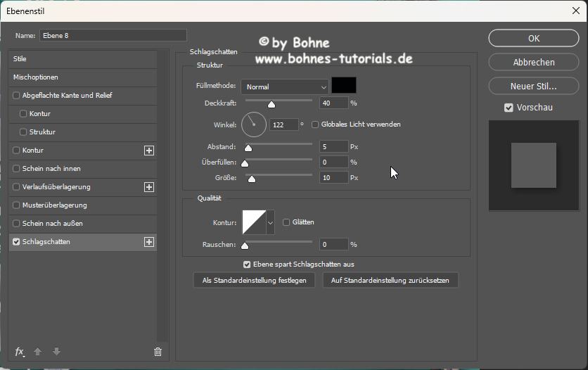Viewport: 588px width, 370px height.
Task: Click the Winkel angle dial
Action: pos(254,125)
